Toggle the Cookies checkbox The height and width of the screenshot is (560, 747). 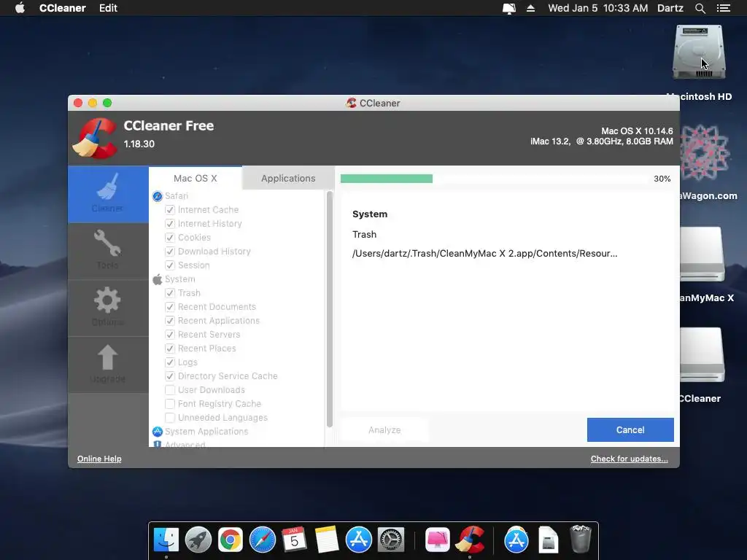(x=169, y=238)
